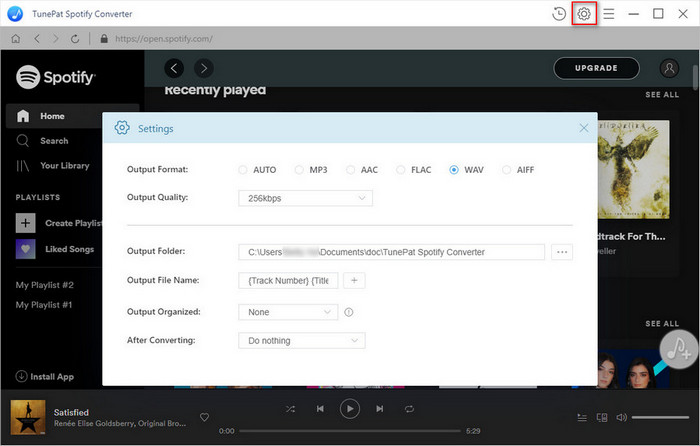Click the lower SEE ALL link

662,324
